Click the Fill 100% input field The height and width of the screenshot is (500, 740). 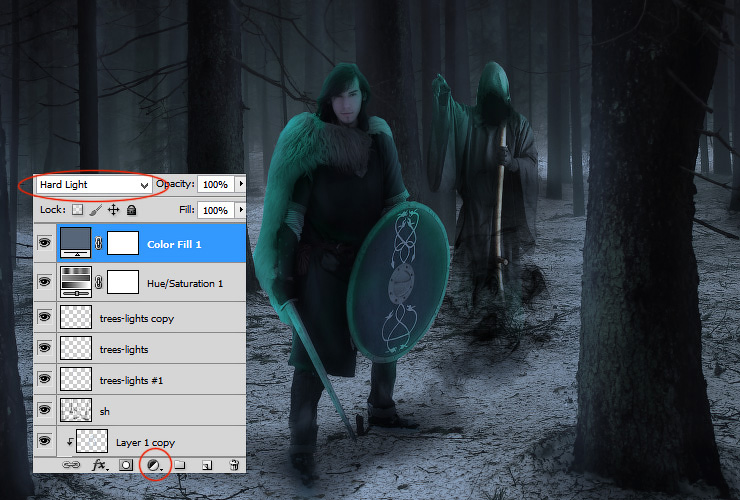pos(216,210)
